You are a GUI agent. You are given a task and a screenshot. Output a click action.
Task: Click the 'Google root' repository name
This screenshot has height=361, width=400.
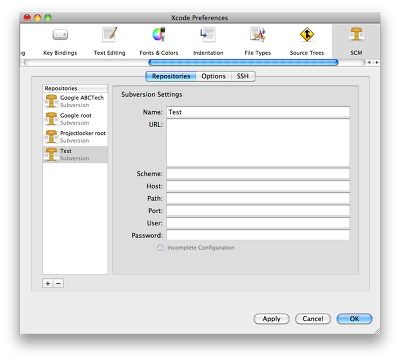click(76, 115)
